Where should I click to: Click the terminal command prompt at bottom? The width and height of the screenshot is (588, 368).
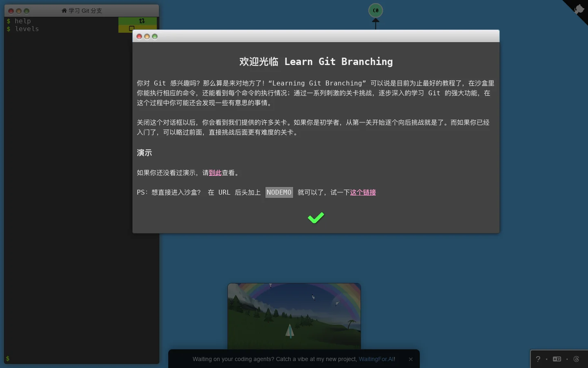(7, 359)
